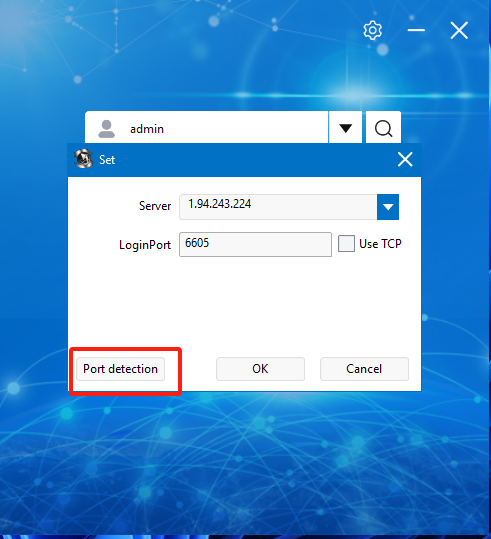The width and height of the screenshot is (491, 539).
Task: Click the user avatar icon next to admin
Action: 107,129
